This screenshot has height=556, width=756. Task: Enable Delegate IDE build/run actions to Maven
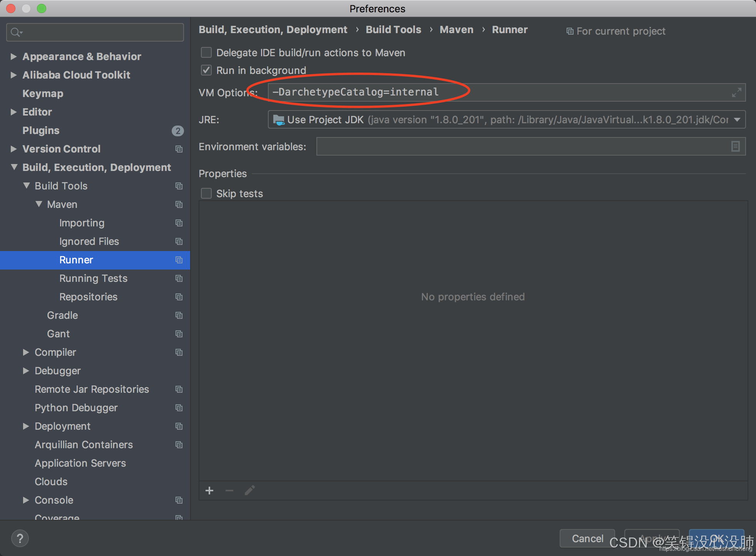pyautogui.click(x=206, y=52)
